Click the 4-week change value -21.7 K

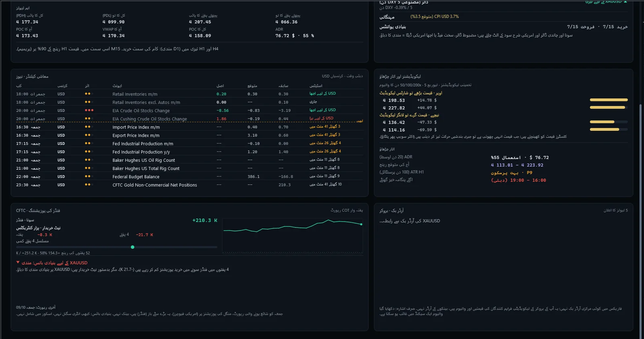[144, 235]
